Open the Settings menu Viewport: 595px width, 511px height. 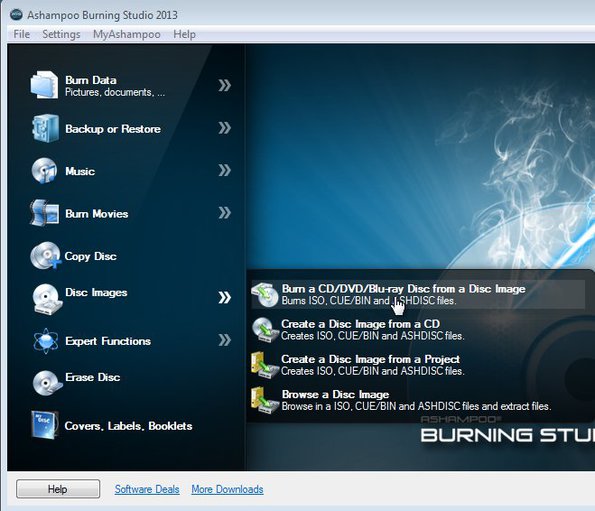coord(61,34)
